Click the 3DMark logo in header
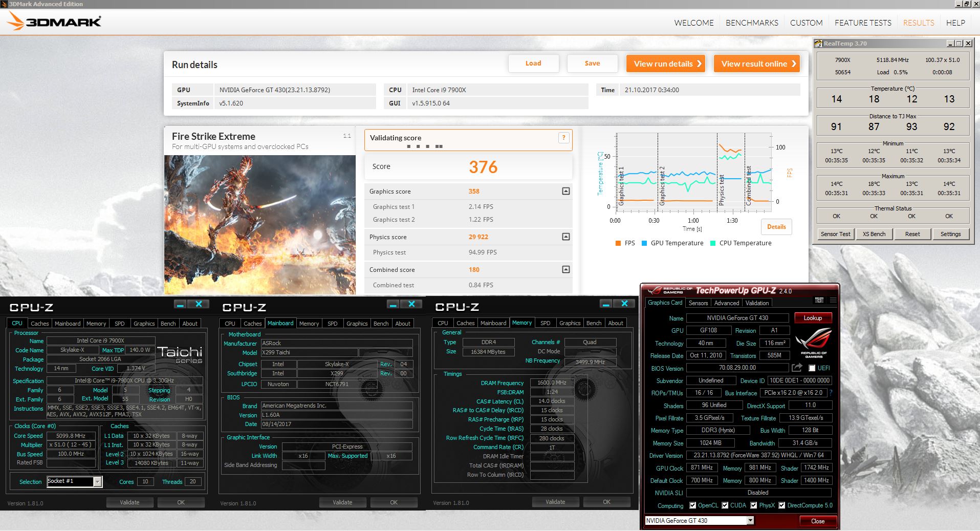Screen dimensions: 980x531 pyautogui.click(x=54, y=22)
